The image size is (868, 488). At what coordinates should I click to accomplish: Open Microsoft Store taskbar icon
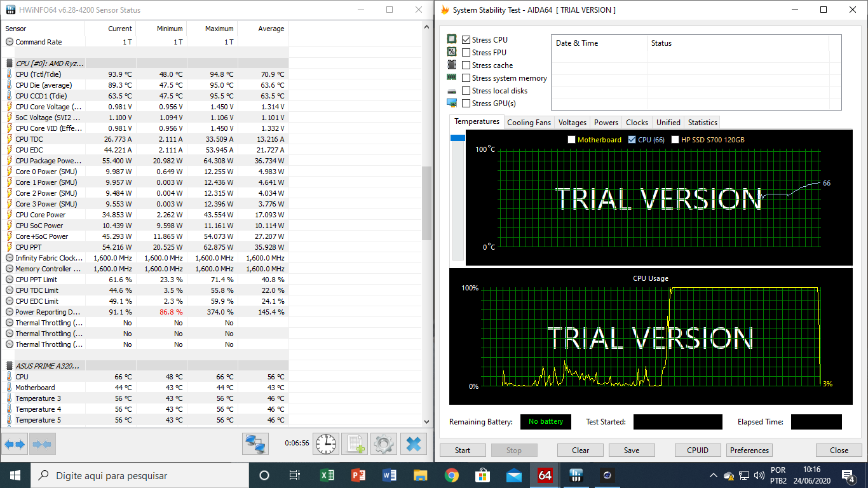coord(483,475)
